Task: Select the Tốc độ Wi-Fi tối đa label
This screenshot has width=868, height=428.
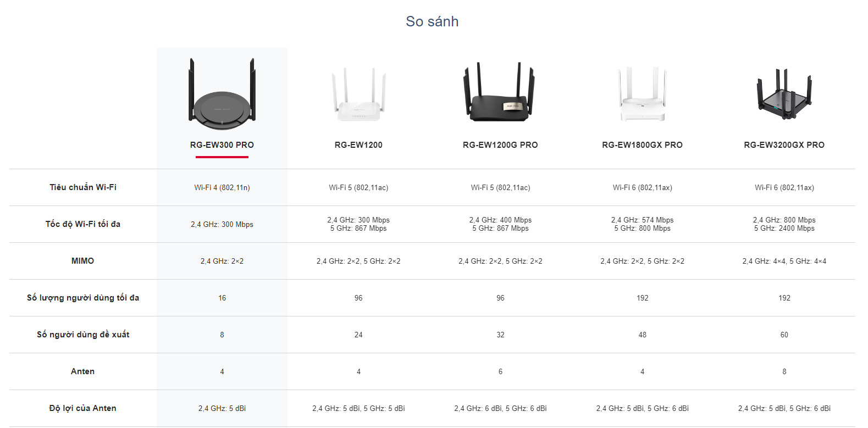Action: click(x=83, y=224)
